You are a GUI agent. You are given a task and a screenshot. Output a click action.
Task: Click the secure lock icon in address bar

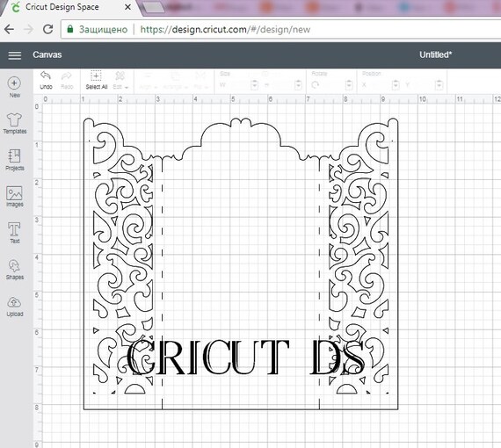[70, 29]
